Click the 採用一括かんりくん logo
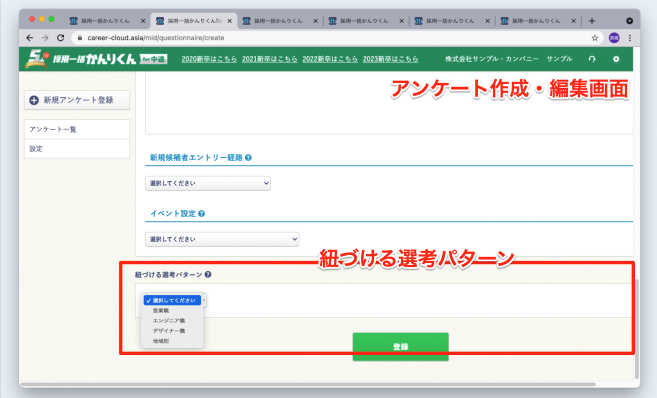The image size is (657, 398). (x=96, y=59)
